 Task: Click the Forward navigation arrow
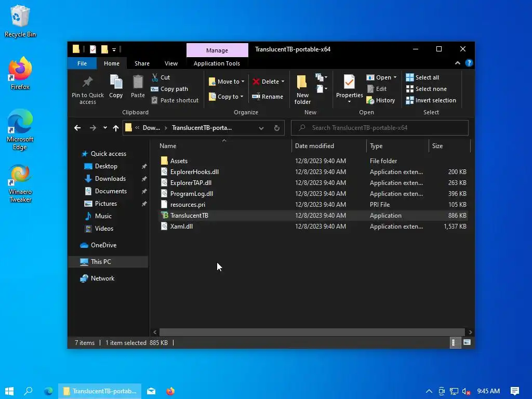coord(92,128)
